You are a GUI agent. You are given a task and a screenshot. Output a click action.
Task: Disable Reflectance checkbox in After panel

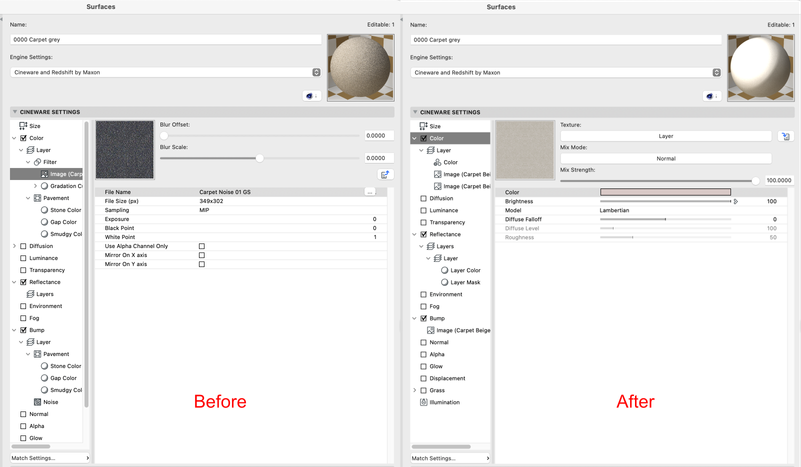click(423, 234)
